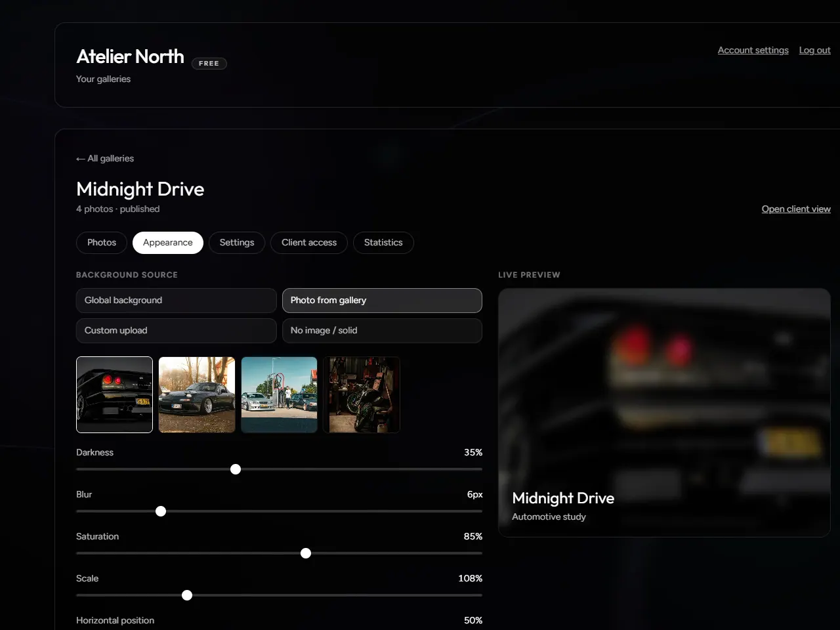
Task: Click the FREE plan badge
Action: [x=209, y=63]
